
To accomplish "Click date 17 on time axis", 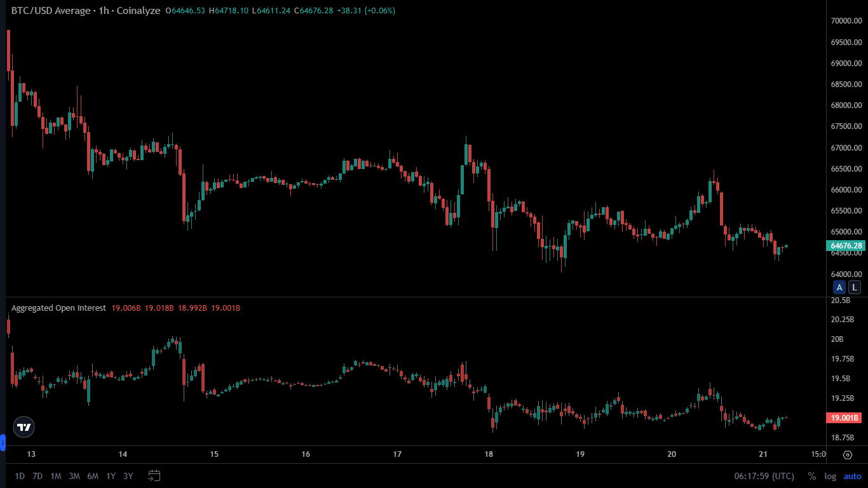I will click(397, 454).
